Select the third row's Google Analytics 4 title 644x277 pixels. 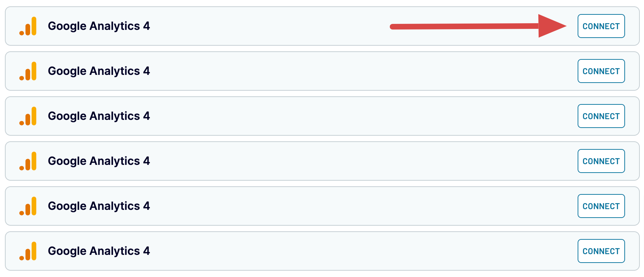pyautogui.click(x=99, y=116)
